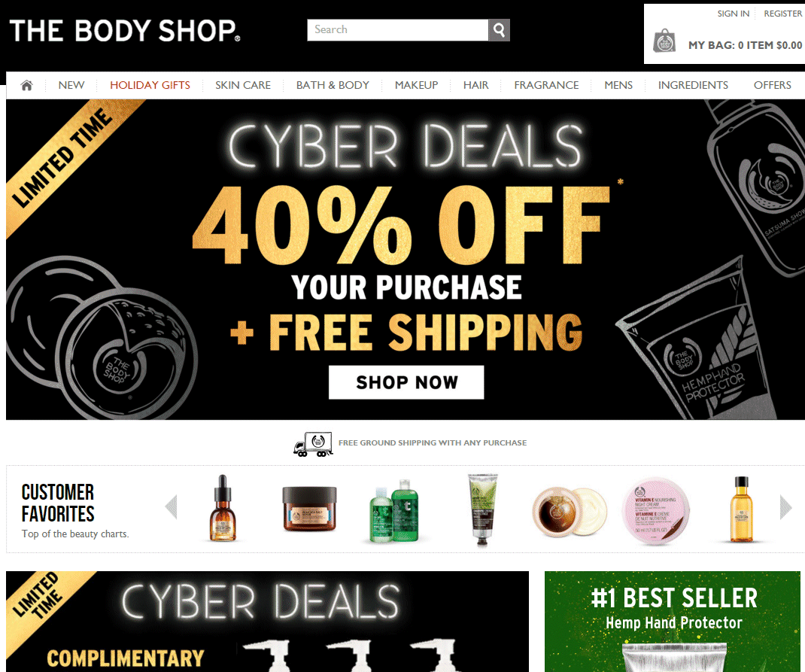Viewport: 805px width, 672px height.
Task: Select the green tea tree bottles thumbnail
Action: click(x=394, y=511)
